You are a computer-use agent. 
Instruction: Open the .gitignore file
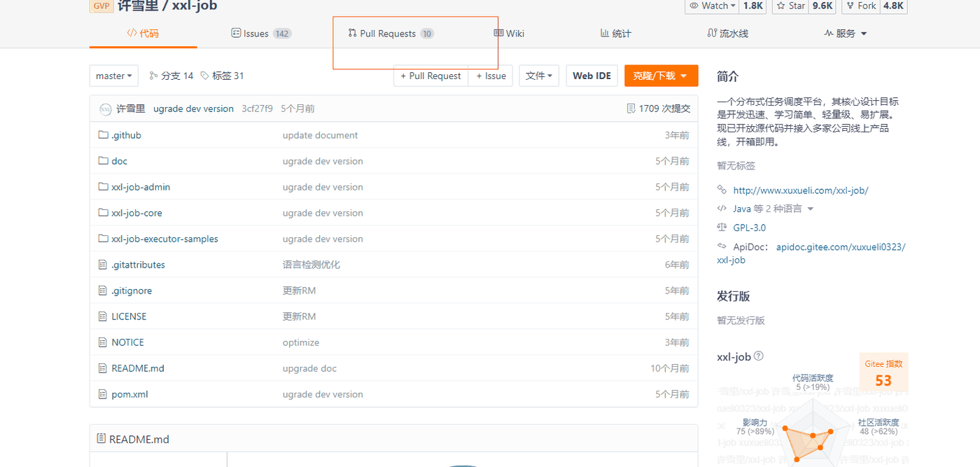pyautogui.click(x=132, y=291)
